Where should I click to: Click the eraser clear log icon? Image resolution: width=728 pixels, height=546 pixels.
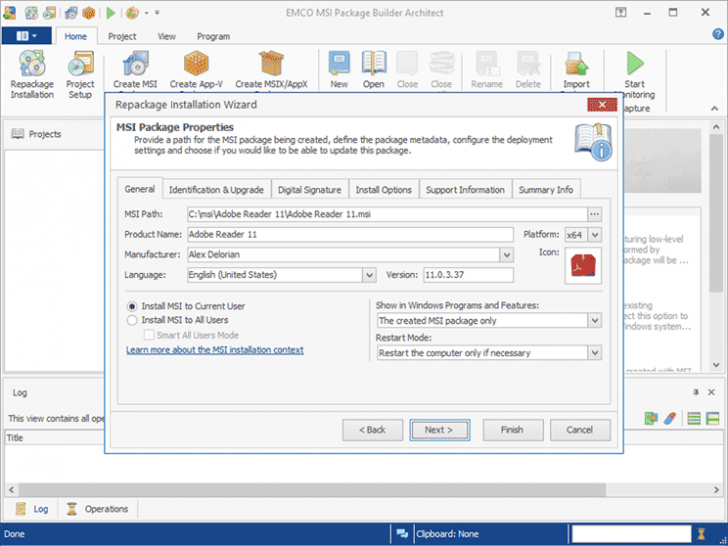coord(670,418)
